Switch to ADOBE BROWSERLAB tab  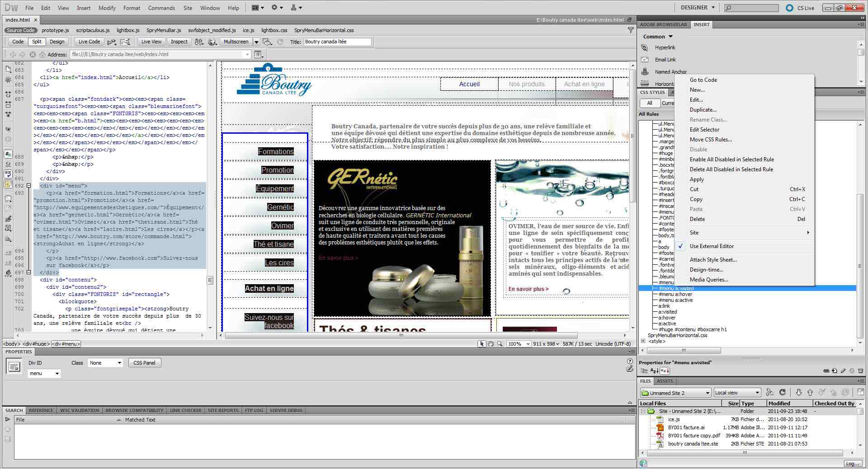point(663,24)
